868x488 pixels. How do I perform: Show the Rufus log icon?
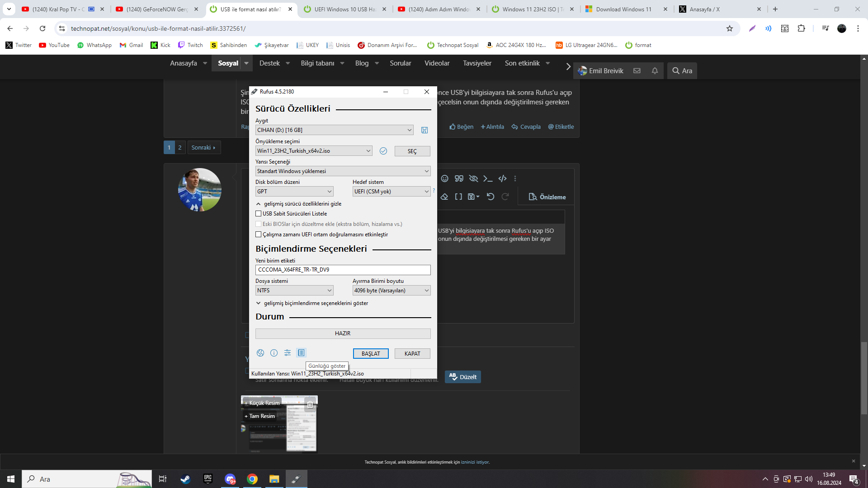(x=301, y=353)
